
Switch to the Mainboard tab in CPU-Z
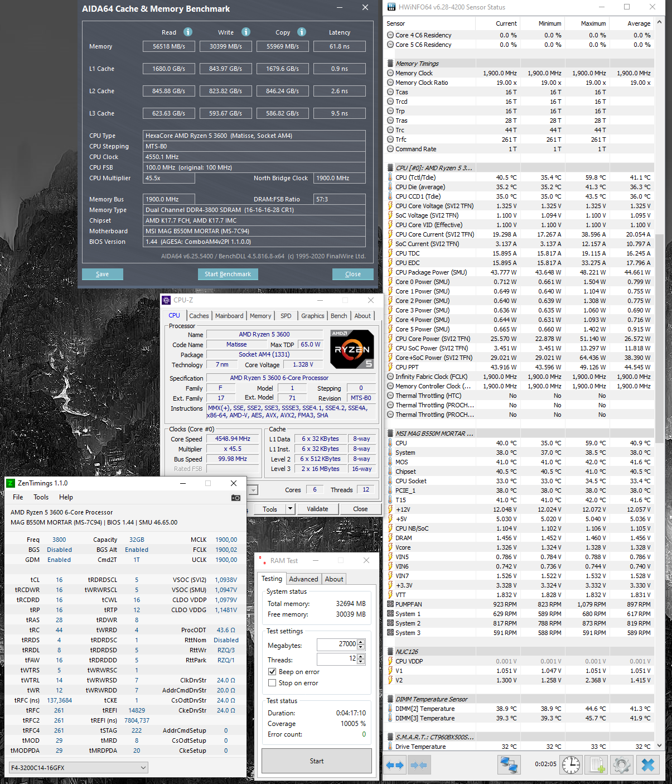click(229, 316)
